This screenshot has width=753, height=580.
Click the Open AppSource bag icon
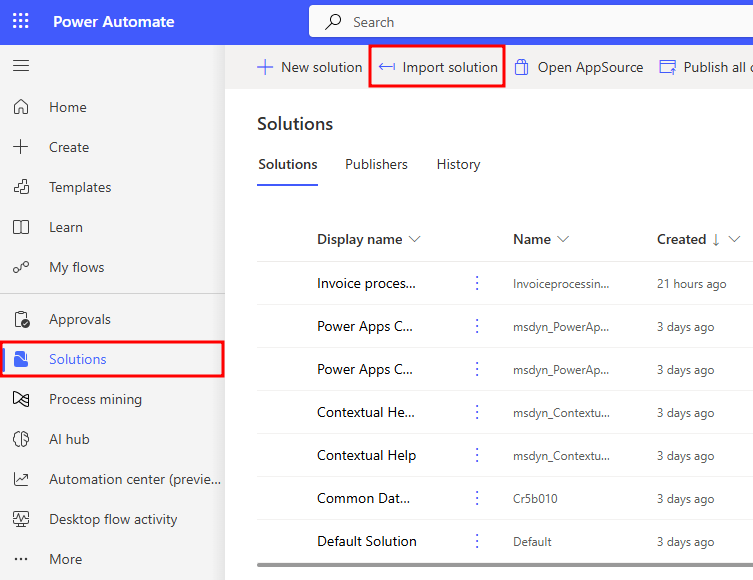[x=522, y=67]
